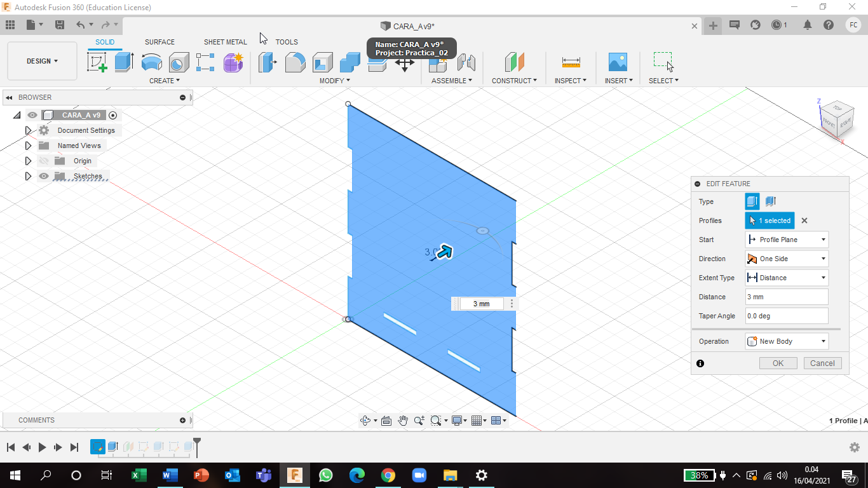This screenshot has width=868, height=488.
Task: Open the Direction dropdown set to One Side
Action: tap(787, 259)
